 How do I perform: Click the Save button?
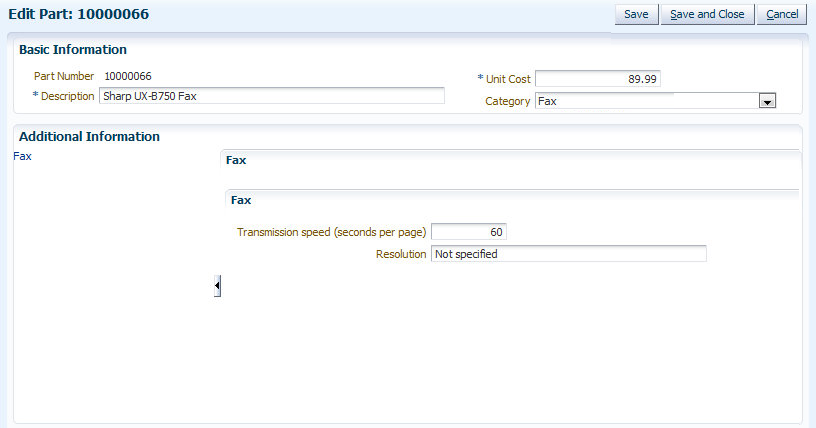click(636, 14)
